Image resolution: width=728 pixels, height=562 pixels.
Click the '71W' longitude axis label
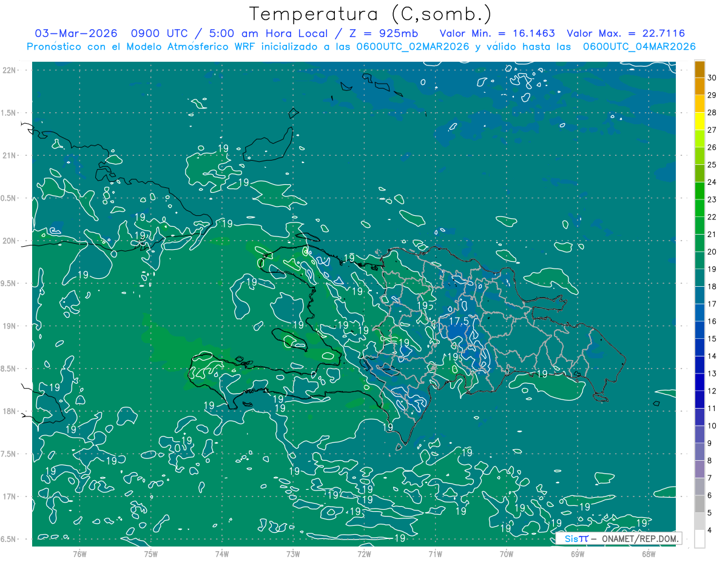(x=435, y=554)
